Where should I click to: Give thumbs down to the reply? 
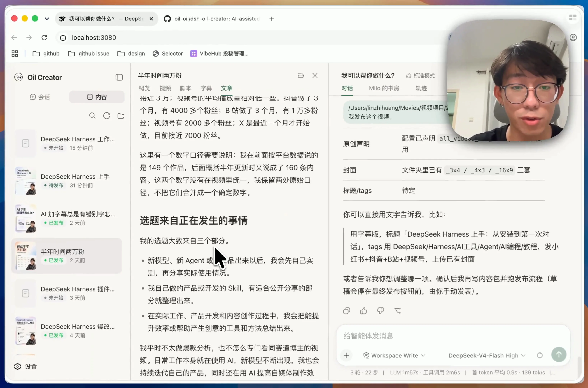[x=381, y=311]
